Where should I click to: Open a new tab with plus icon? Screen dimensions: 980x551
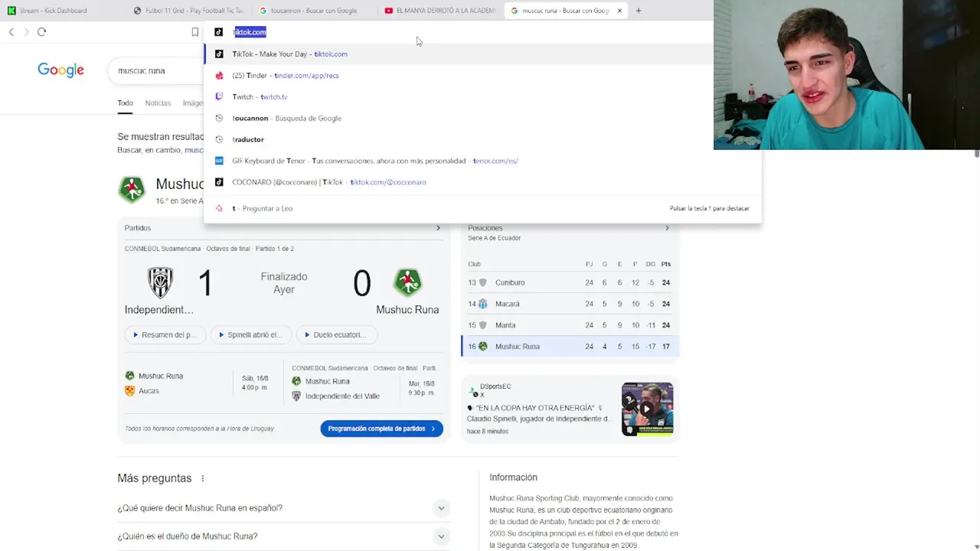[639, 11]
